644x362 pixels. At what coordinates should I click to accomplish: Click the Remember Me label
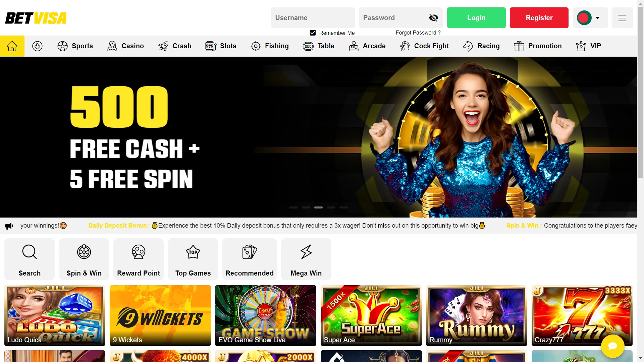pyautogui.click(x=337, y=33)
